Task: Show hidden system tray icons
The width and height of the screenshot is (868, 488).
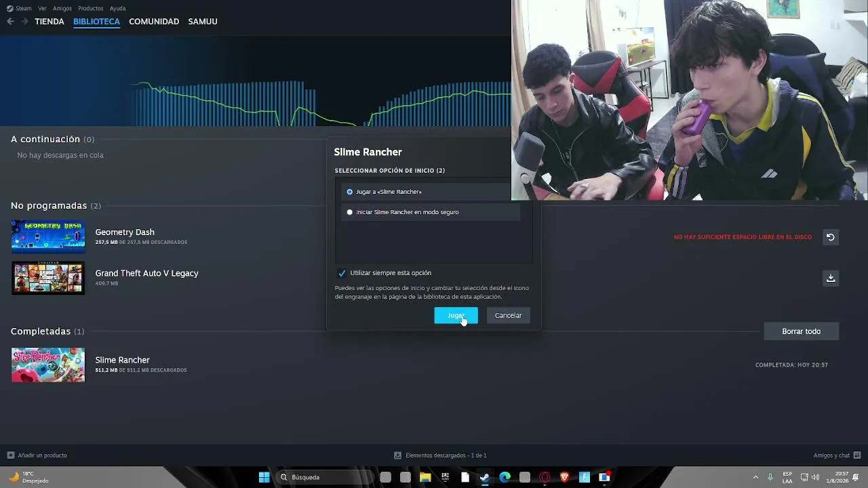Action: click(755, 477)
